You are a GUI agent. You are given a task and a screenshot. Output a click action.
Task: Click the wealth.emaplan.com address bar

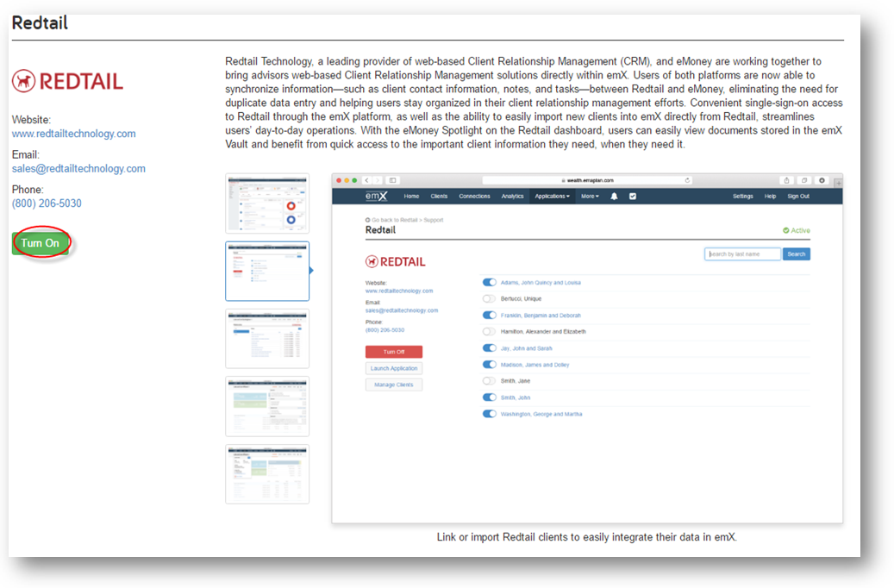click(588, 180)
